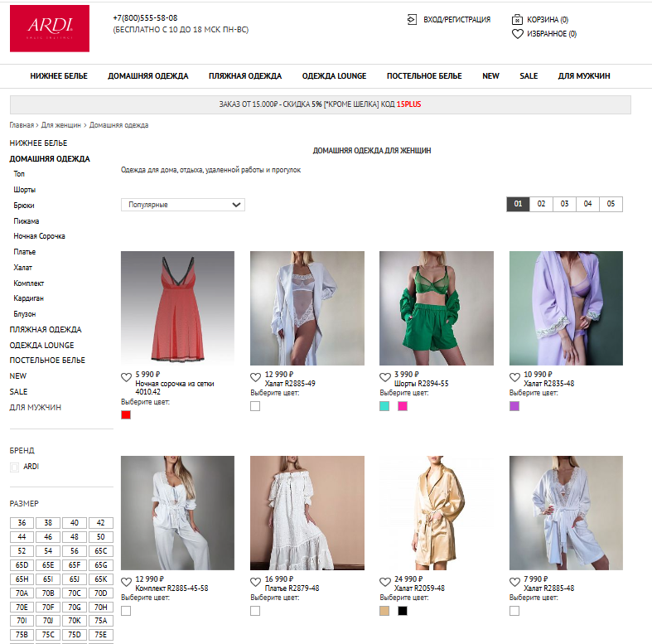Open Постельное белье in top navigation
The width and height of the screenshot is (652, 644).
[424, 76]
